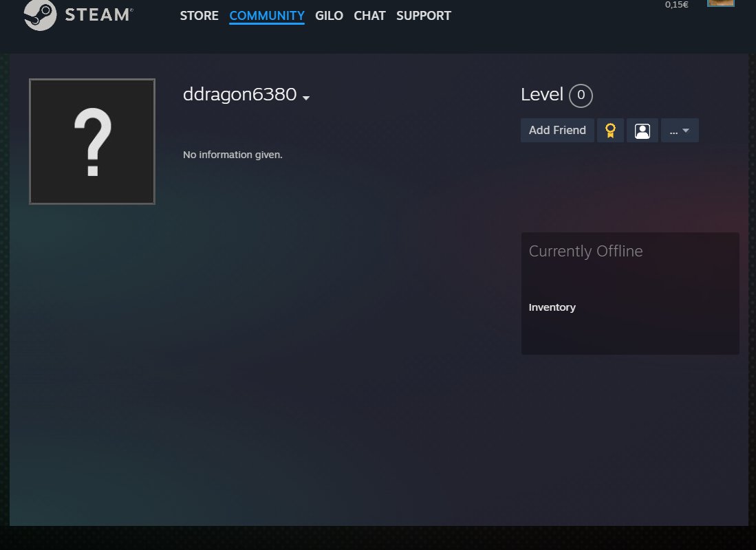Open the STORE menu

(199, 15)
